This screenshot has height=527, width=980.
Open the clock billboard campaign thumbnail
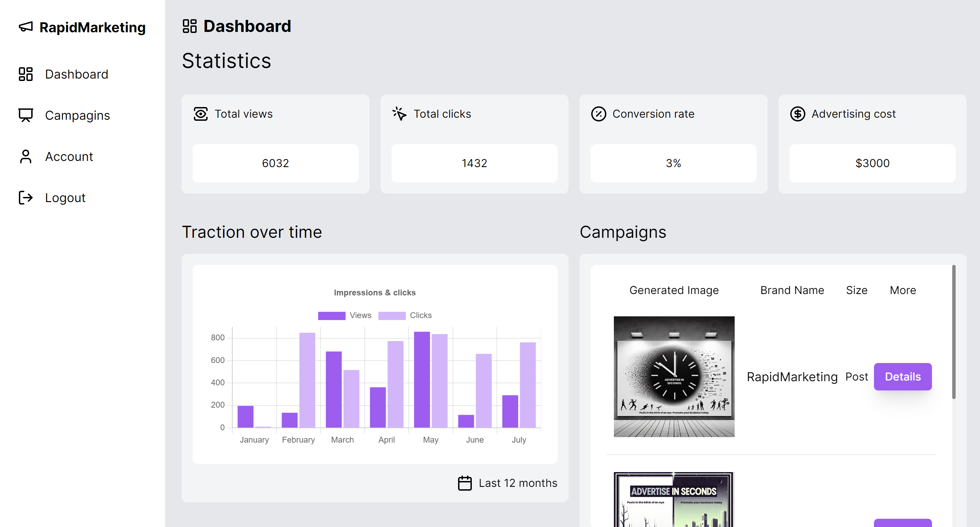[x=674, y=376]
